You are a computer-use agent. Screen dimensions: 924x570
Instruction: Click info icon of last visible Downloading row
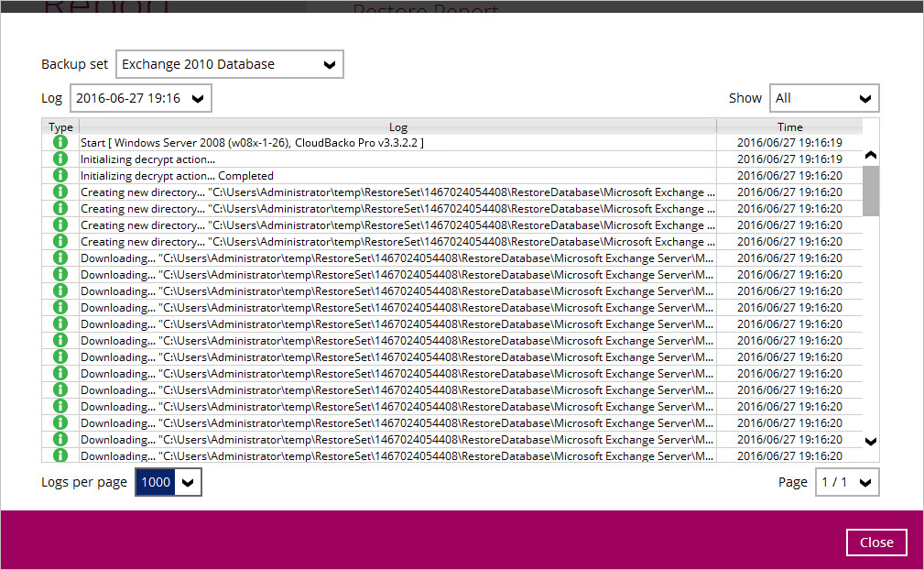click(x=60, y=455)
